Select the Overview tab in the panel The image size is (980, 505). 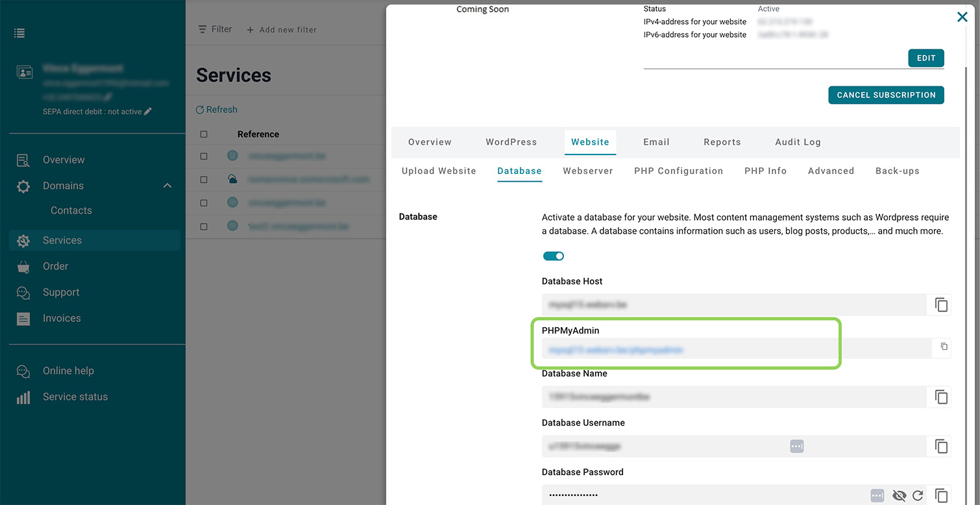point(430,142)
